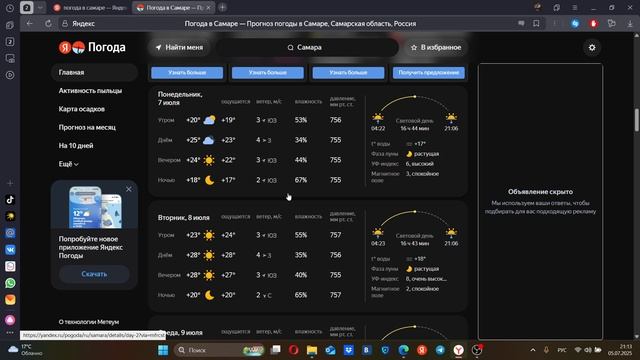Open mail envelope icon in sidebar
This screenshot has width=640, height=360.
click(x=10, y=300)
